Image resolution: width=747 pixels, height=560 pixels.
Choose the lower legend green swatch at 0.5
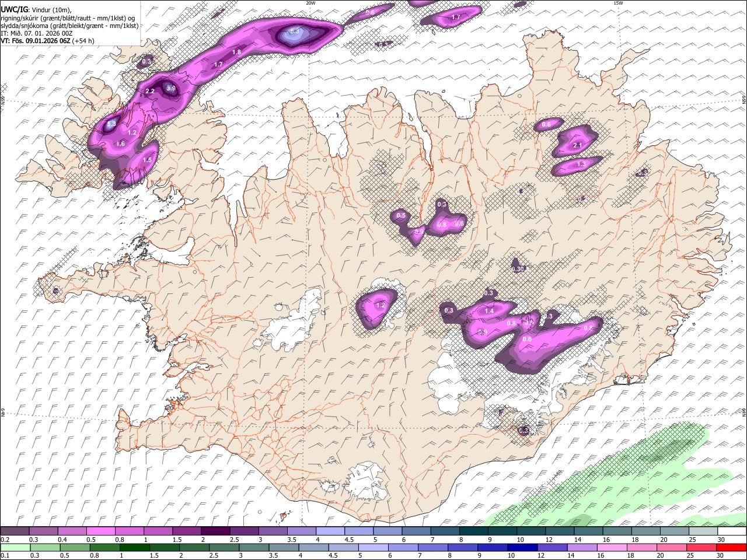click(x=75, y=547)
